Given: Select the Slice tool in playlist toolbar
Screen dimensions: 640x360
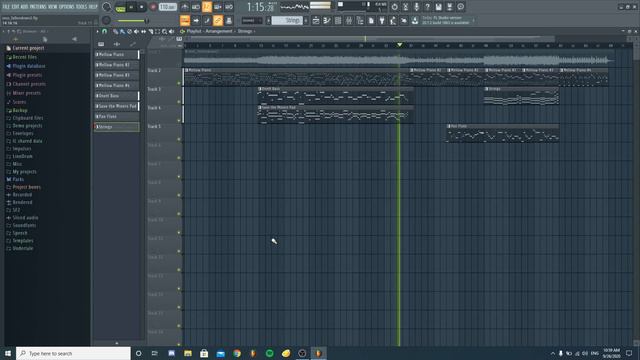Looking at the screenshot, I should point(151,31).
